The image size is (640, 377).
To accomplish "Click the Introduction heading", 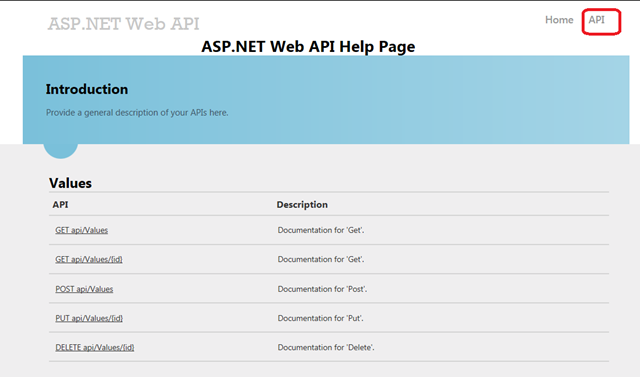I will click(87, 89).
